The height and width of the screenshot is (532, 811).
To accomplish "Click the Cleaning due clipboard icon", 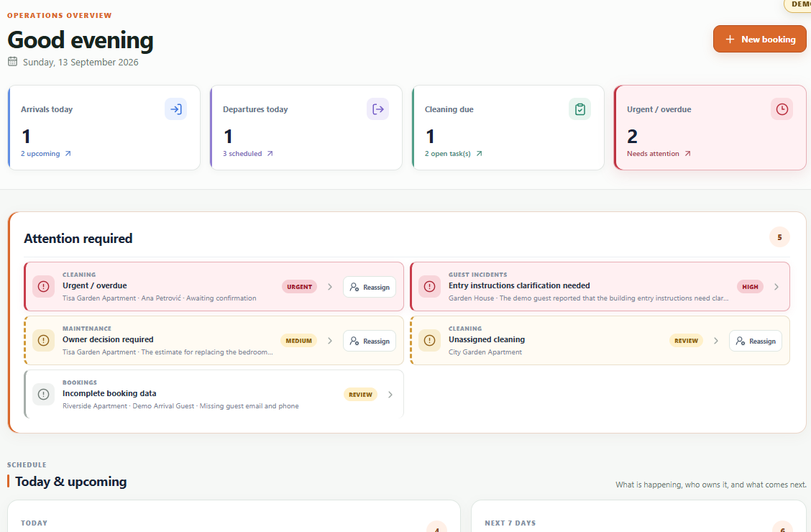I will click(579, 109).
